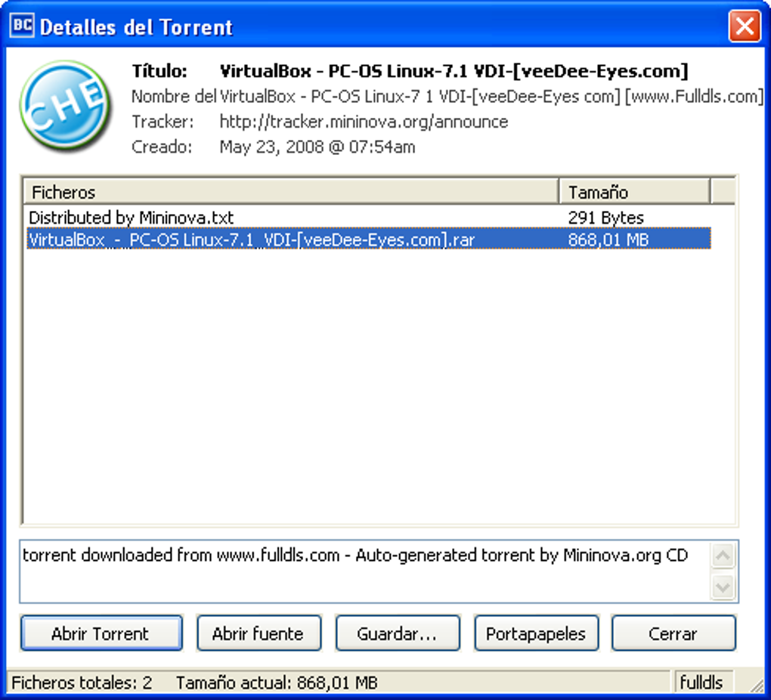Click the 'Creado:' label

coord(162,147)
